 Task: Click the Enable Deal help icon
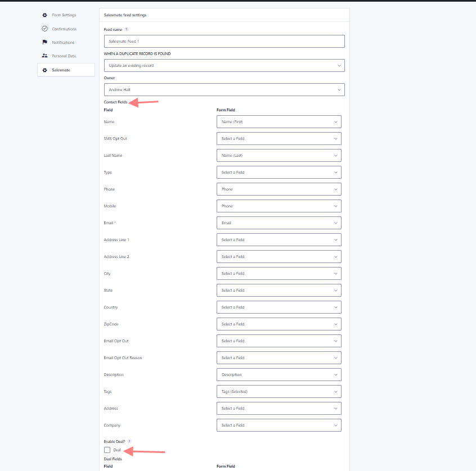click(x=129, y=441)
